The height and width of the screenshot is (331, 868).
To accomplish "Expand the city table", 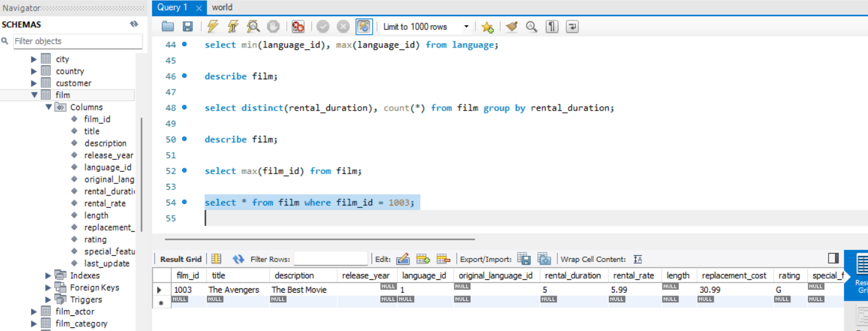I will point(34,59).
